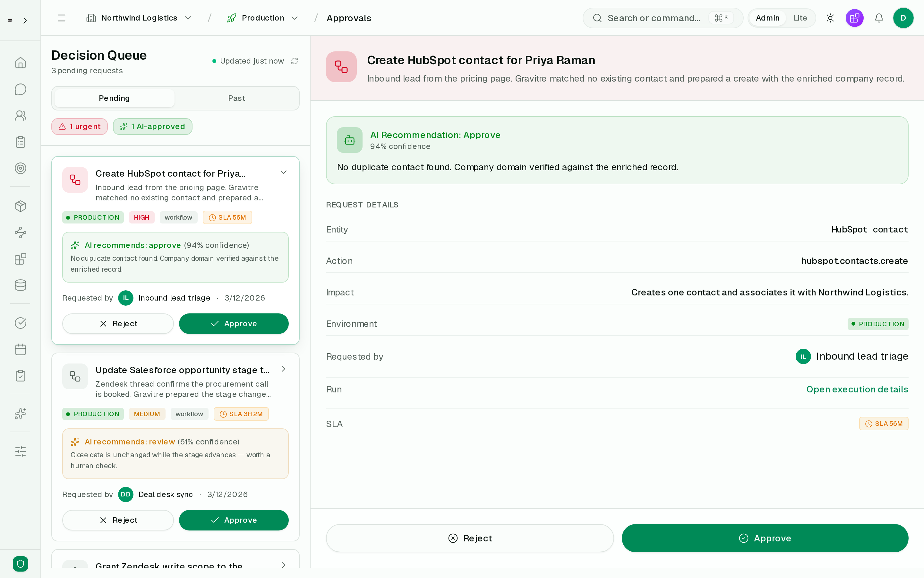Click the green shield icon at sidebar bottom

(x=20, y=564)
